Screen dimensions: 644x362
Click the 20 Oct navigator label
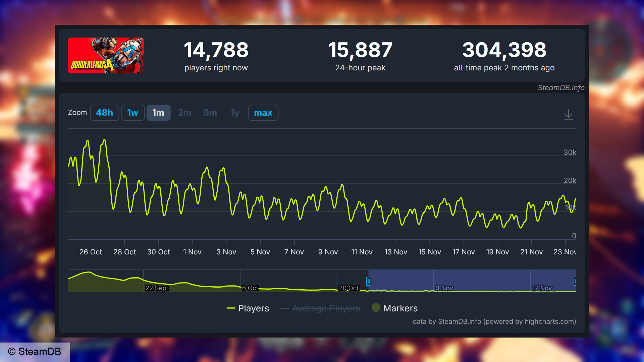pyautogui.click(x=349, y=288)
